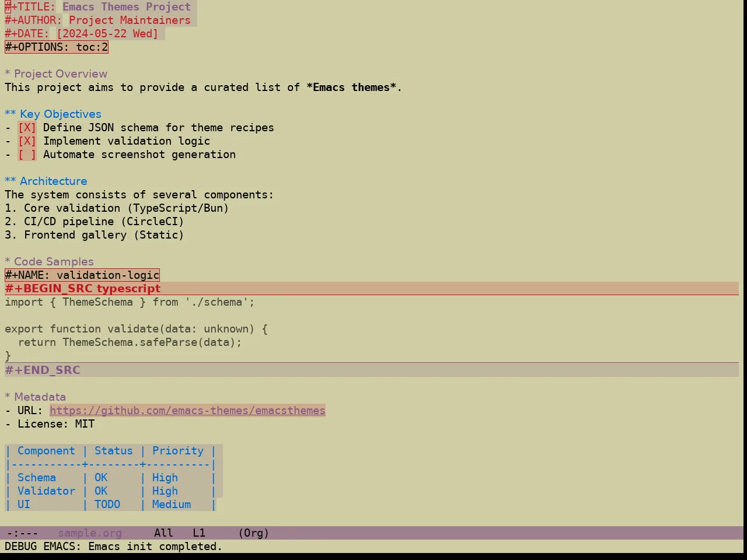
Task: Click the '#+OPTIONS: toc:2' line
Action: tap(57, 47)
